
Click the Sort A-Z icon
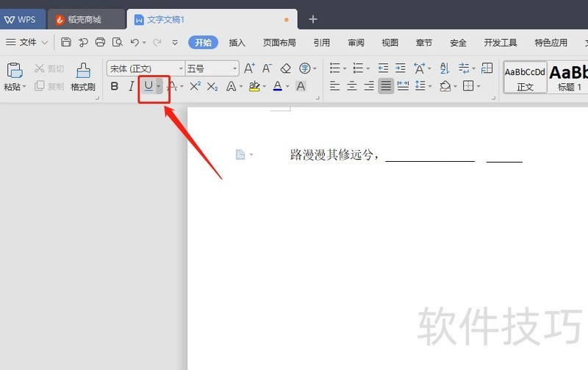tap(445, 68)
